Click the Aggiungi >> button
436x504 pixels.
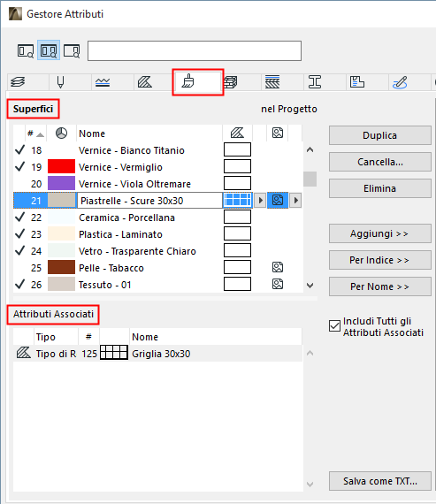(379, 233)
